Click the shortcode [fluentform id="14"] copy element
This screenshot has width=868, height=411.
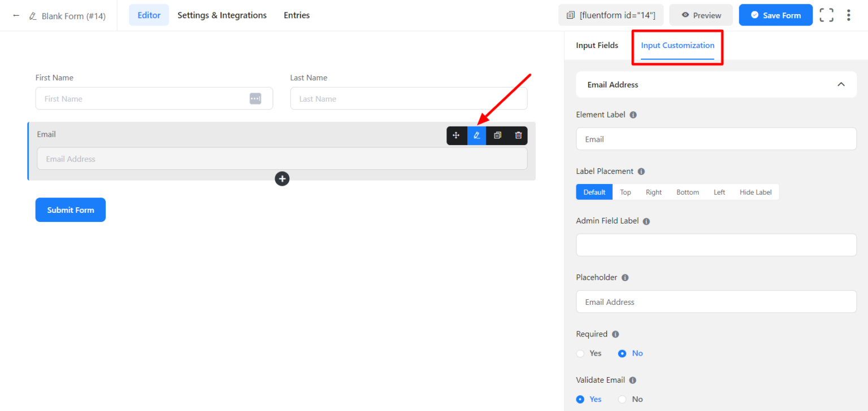tap(611, 15)
